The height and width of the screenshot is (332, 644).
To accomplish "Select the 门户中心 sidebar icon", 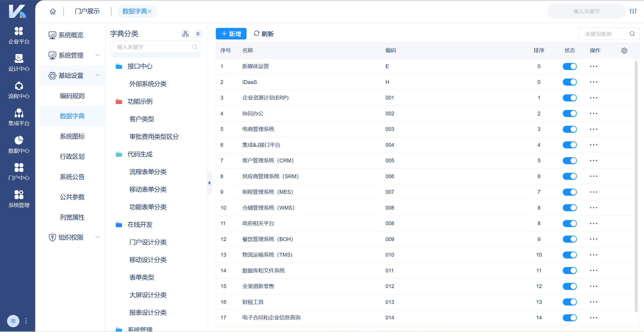I will pyautogui.click(x=18, y=171).
